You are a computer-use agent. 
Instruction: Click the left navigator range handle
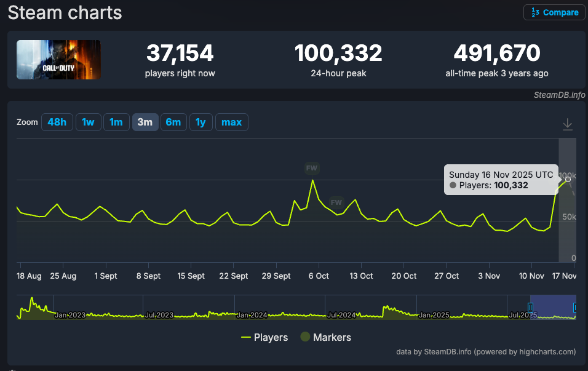pos(530,306)
